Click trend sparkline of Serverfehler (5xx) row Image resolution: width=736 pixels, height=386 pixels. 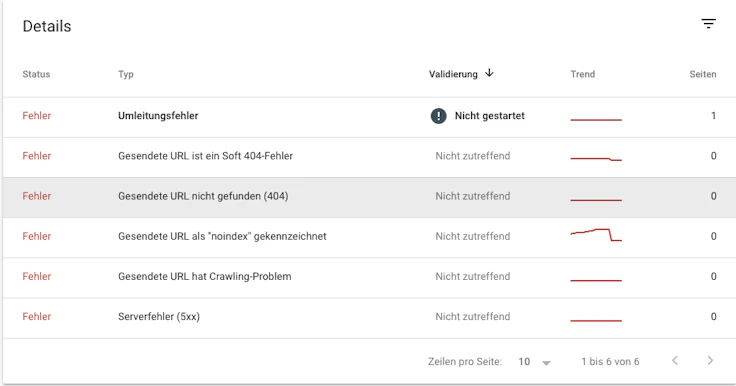pyautogui.click(x=596, y=321)
